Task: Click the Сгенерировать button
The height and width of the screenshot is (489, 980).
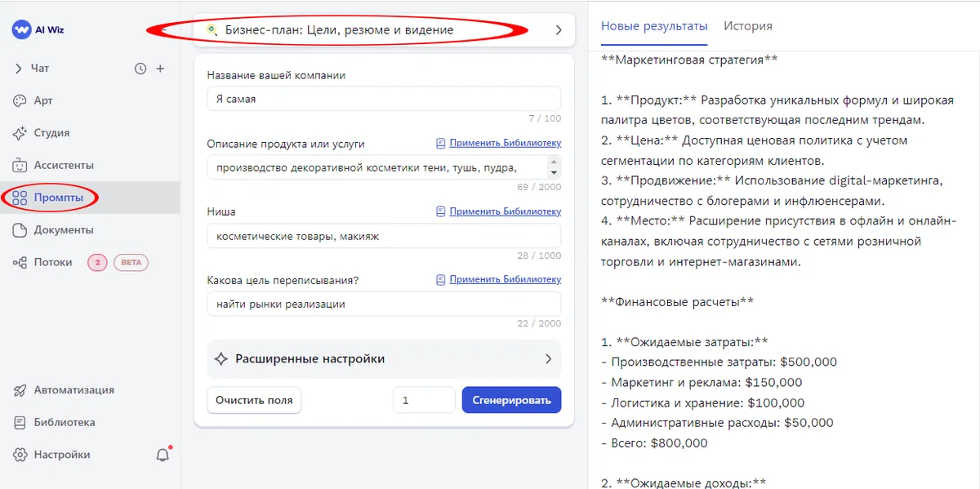Action: [511, 399]
